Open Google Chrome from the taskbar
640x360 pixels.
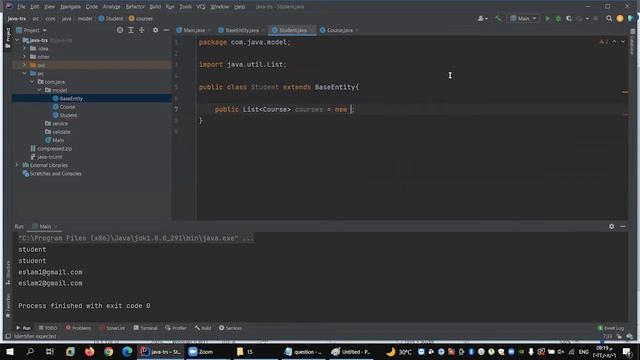[x=108, y=351]
